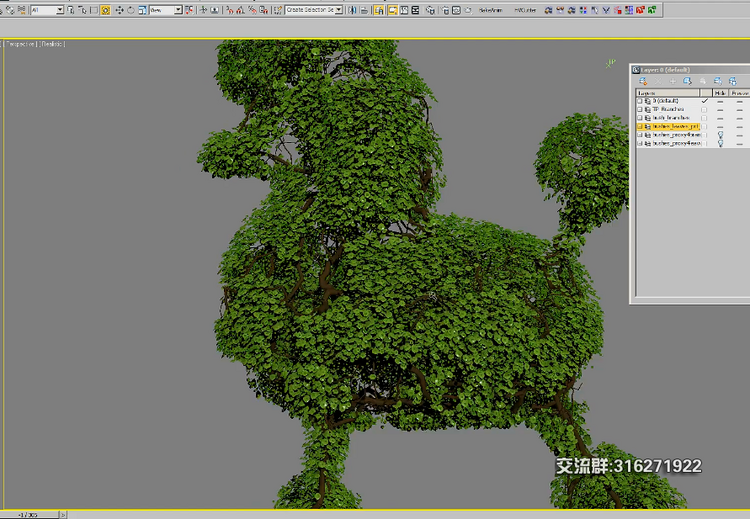Toggle the Graphite Modeling ribbon icon

coord(393,10)
